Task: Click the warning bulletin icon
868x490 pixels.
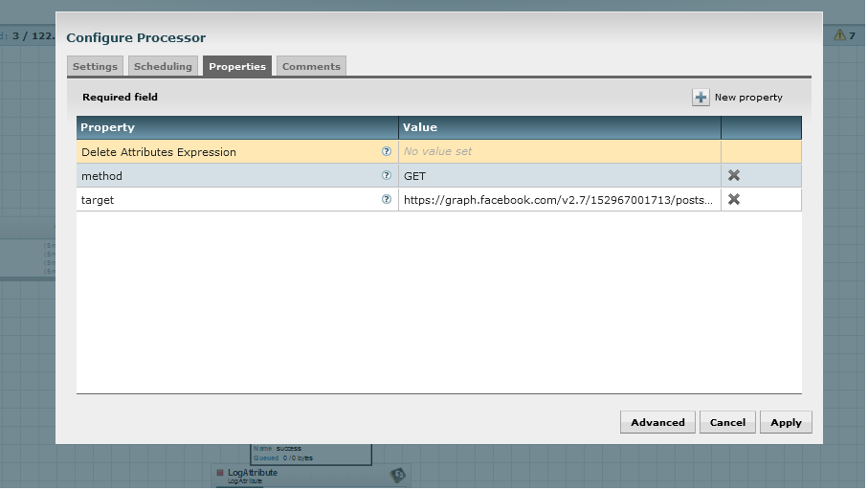Action: coord(839,34)
